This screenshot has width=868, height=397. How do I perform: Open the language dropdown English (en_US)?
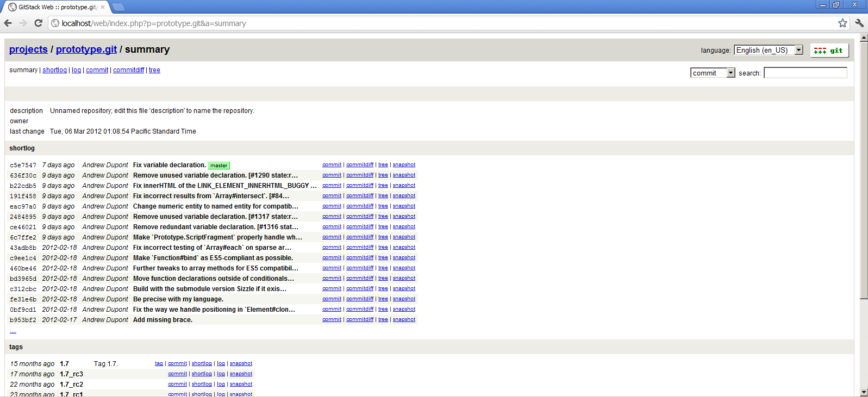(769, 50)
